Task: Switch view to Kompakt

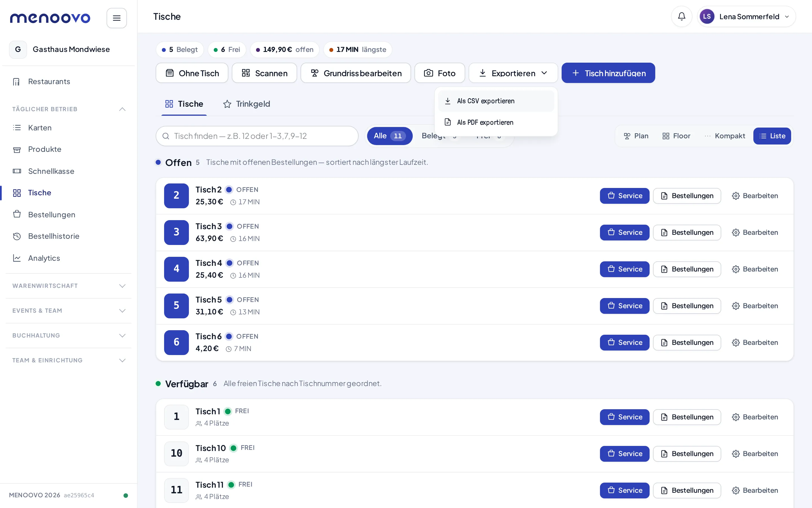Action: (725, 136)
